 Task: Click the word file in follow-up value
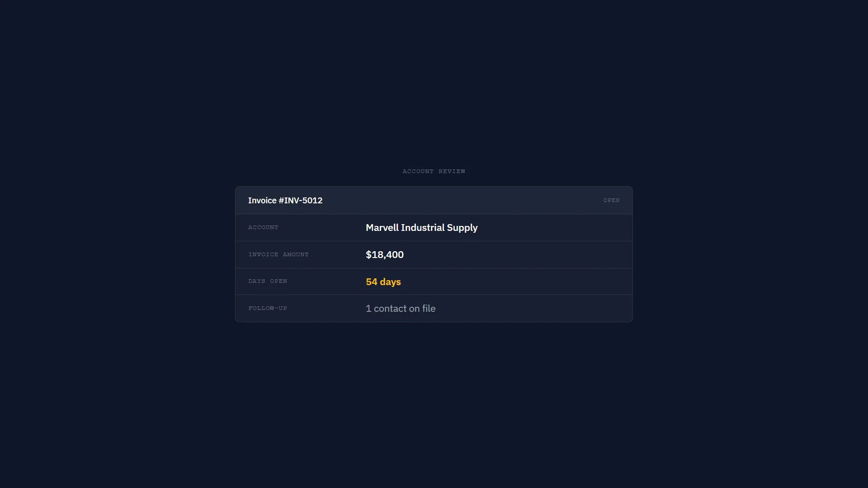429,309
